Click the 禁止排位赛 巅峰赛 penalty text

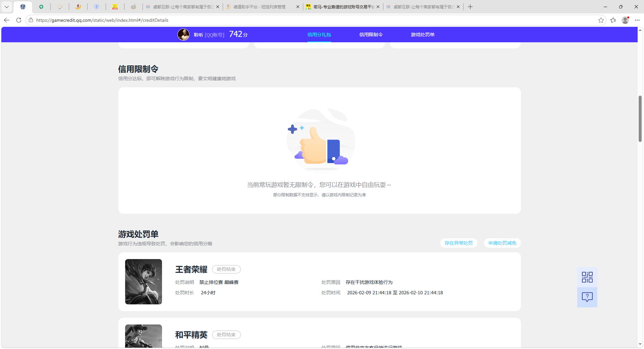219,282
